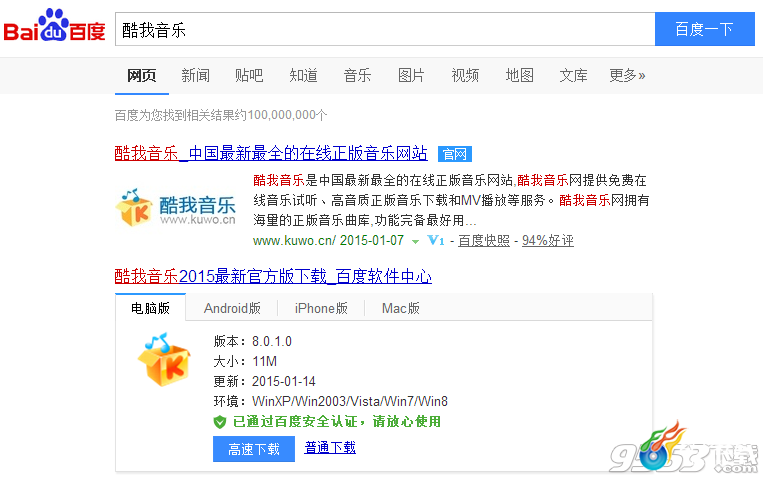Viewport: 763px width, 478px height.
Task: Switch to the Android版 tab
Action: coord(232,308)
